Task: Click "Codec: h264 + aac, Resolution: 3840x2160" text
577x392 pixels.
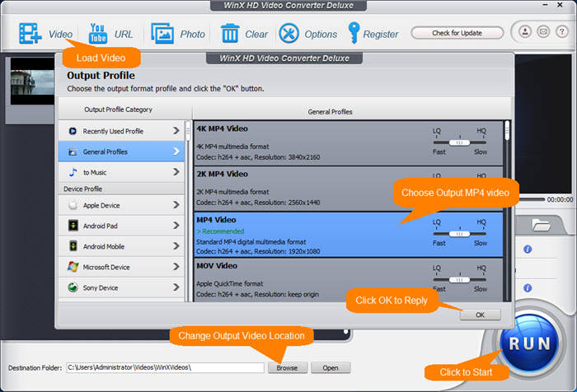Action: (258, 157)
